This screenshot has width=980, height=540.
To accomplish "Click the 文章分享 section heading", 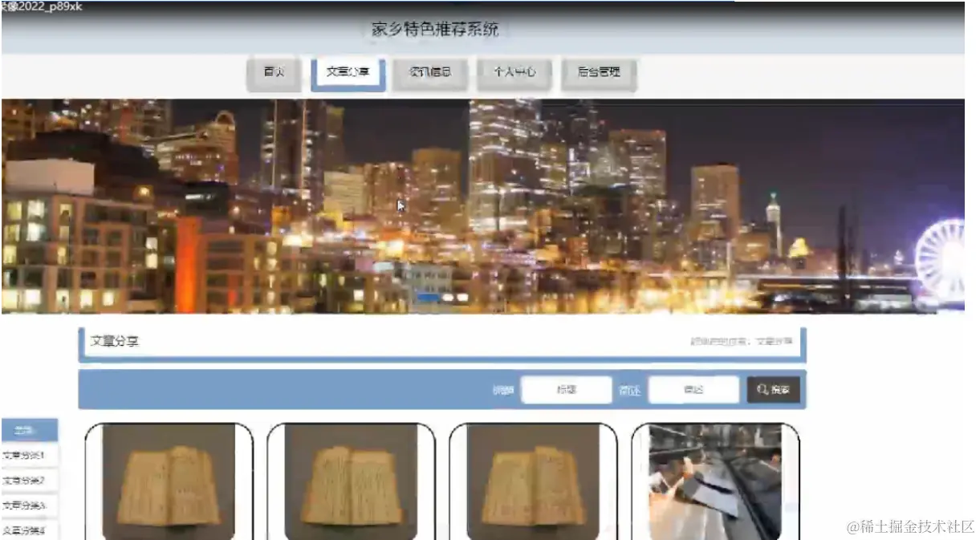I will point(114,342).
